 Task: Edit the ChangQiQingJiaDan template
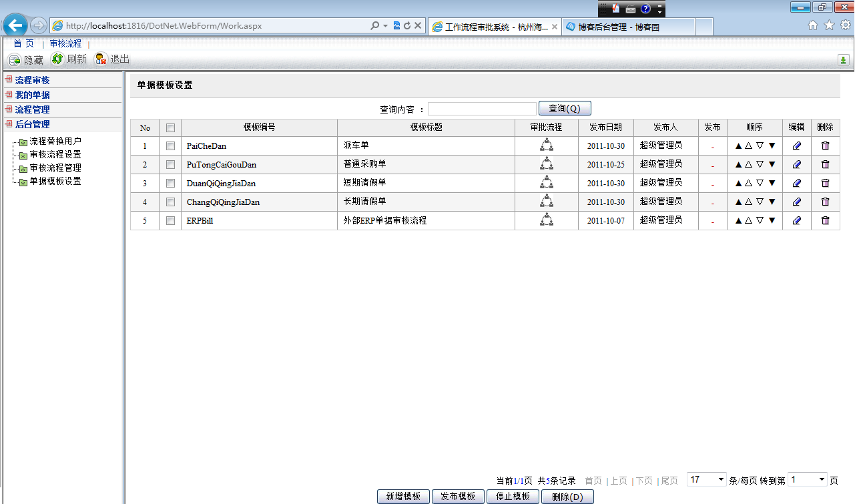tap(796, 202)
